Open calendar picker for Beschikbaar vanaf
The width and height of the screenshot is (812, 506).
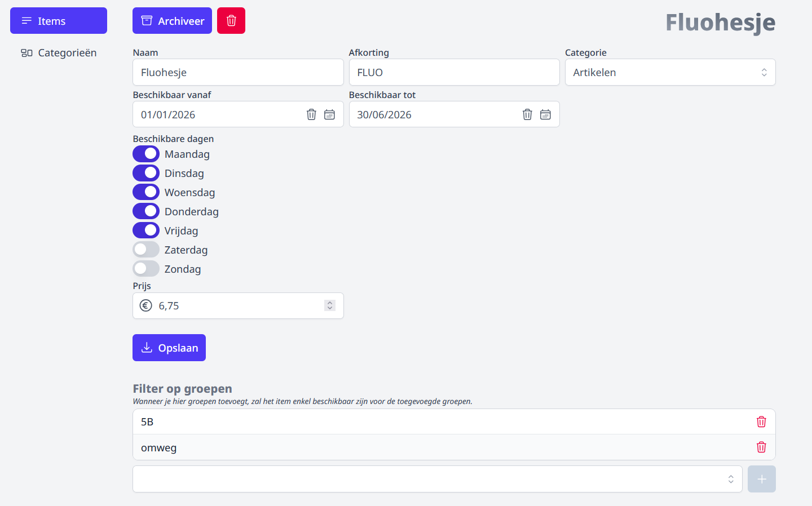point(330,114)
